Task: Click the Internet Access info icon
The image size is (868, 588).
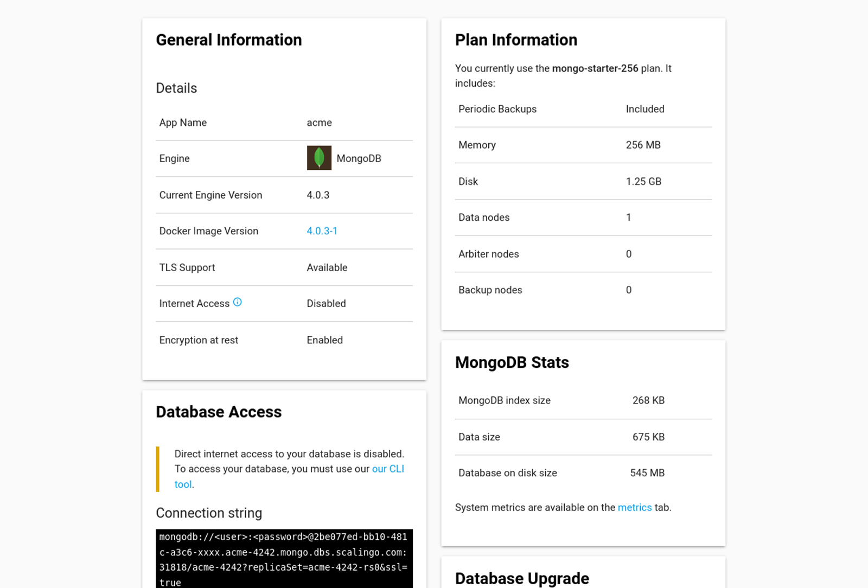Action: coord(238,302)
